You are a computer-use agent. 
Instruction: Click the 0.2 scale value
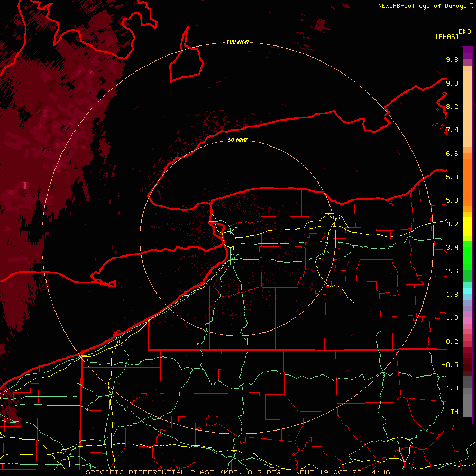coord(452,342)
